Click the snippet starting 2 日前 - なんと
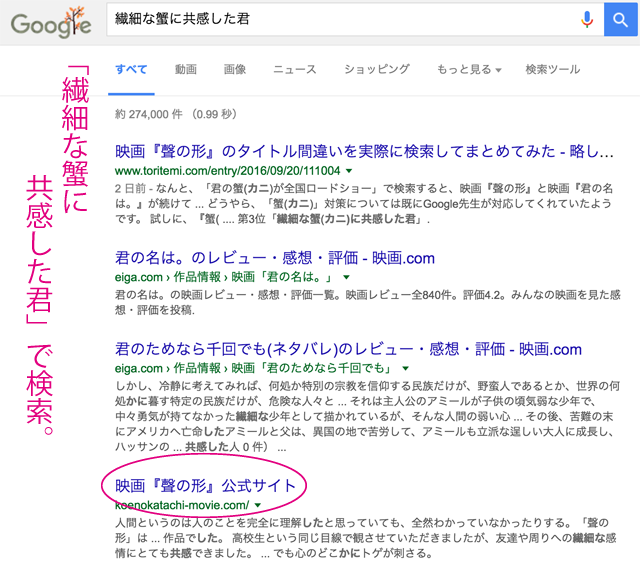The height and width of the screenshot is (562, 640). click(x=364, y=203)
